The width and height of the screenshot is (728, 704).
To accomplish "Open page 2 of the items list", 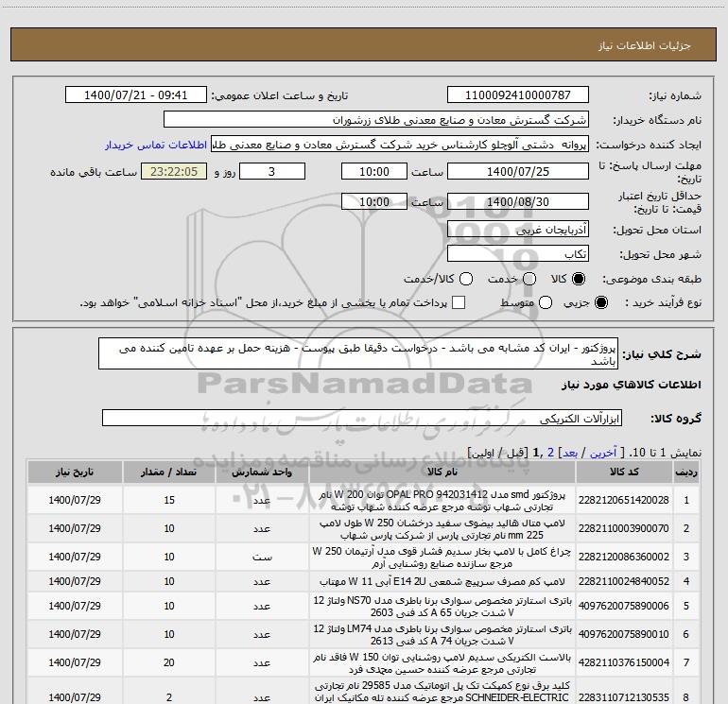I will 550,453.
